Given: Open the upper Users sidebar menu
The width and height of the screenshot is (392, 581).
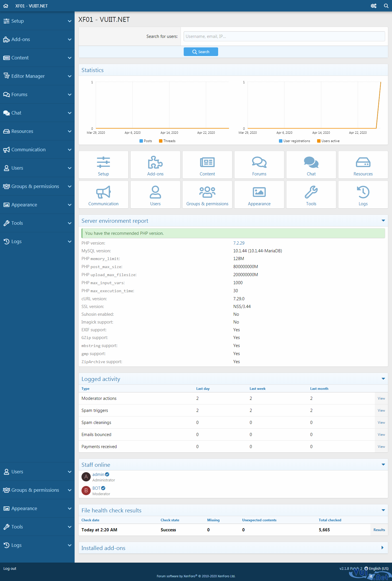Looking at the screenshot, I should (37, 168).
